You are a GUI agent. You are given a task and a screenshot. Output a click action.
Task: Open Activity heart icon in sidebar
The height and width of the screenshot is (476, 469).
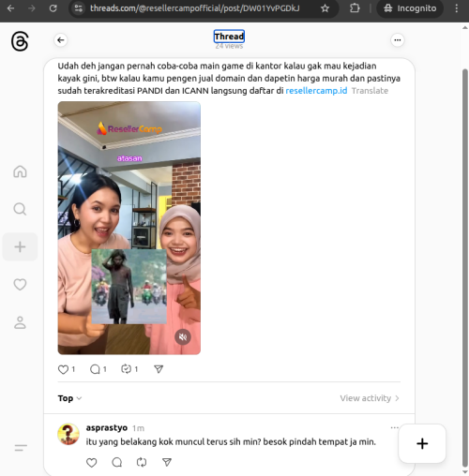[x=20, y=284]
